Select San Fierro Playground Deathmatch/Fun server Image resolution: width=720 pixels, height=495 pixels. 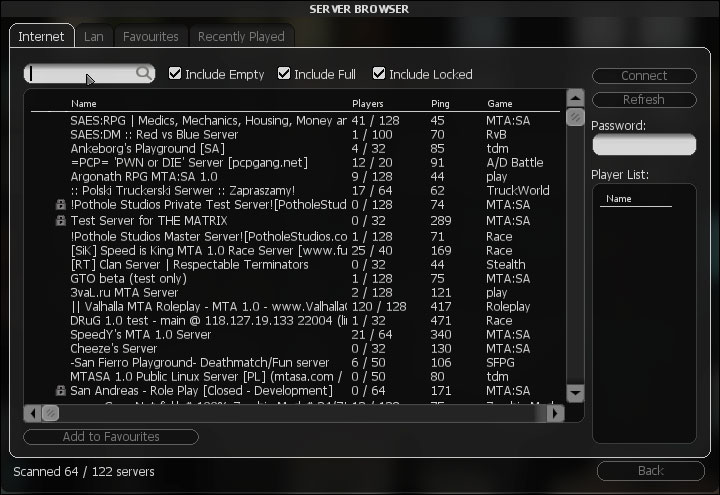[295, 363]
